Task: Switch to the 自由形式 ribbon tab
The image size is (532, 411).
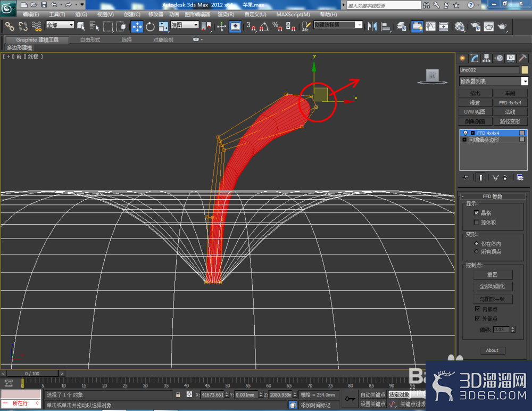Action: tap(90, 40)
